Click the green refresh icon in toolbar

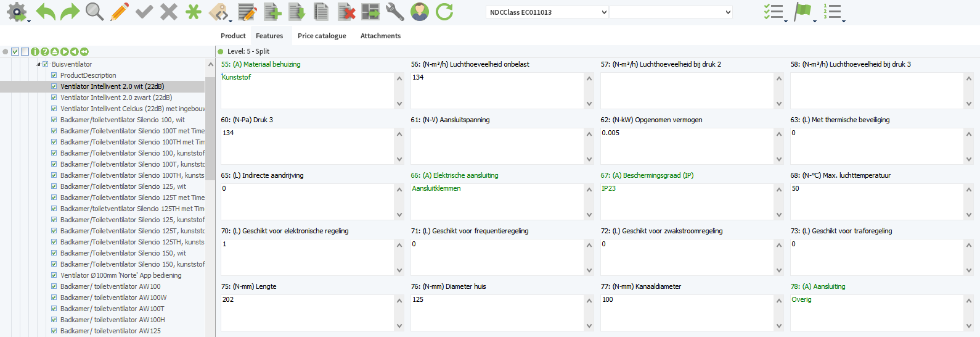click(444, 12)
